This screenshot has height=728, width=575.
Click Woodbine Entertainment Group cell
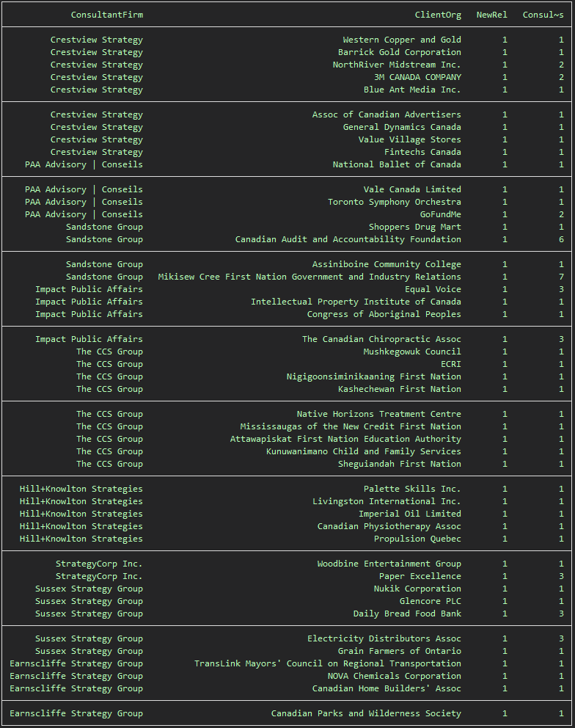pos(389,564)
